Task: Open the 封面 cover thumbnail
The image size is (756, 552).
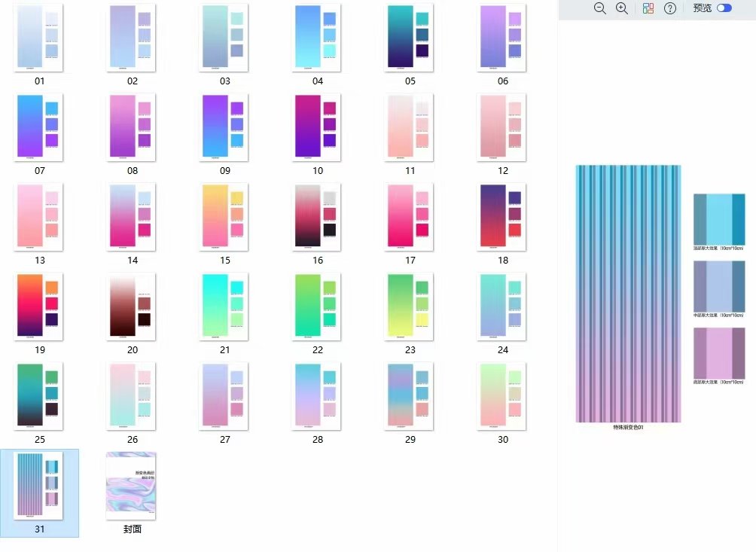Action: click(132, 486)
